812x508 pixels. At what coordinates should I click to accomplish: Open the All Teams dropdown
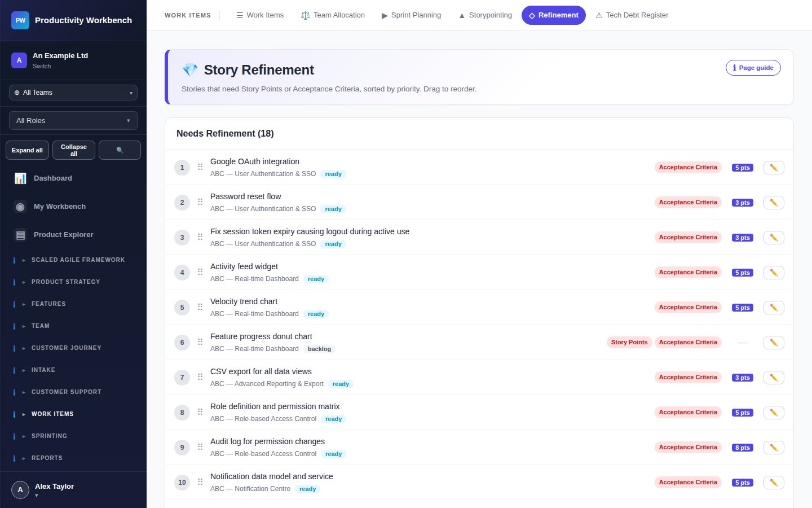click(73, 93)
